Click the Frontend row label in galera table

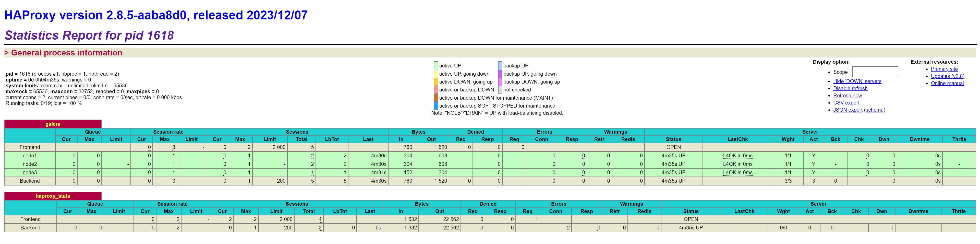30,147
